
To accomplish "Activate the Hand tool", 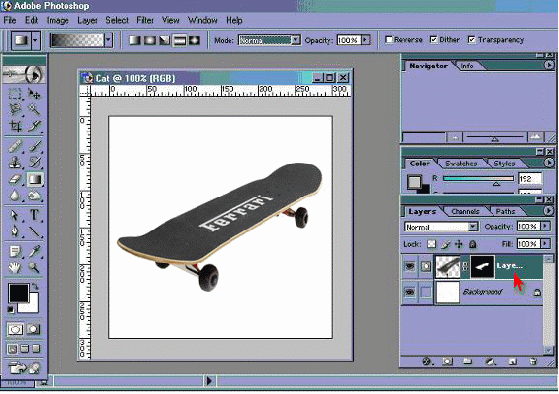I will (x=15, y=267).
